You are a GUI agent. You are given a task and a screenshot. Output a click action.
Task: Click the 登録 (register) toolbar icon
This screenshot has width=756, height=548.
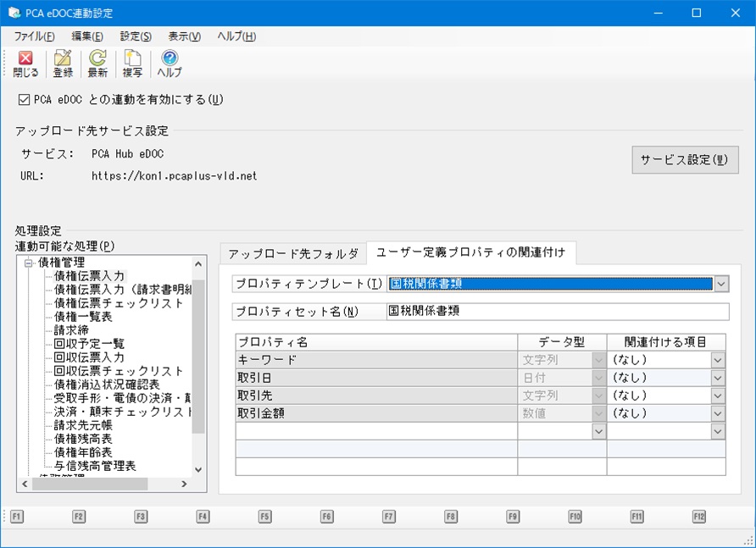point(63,58)
